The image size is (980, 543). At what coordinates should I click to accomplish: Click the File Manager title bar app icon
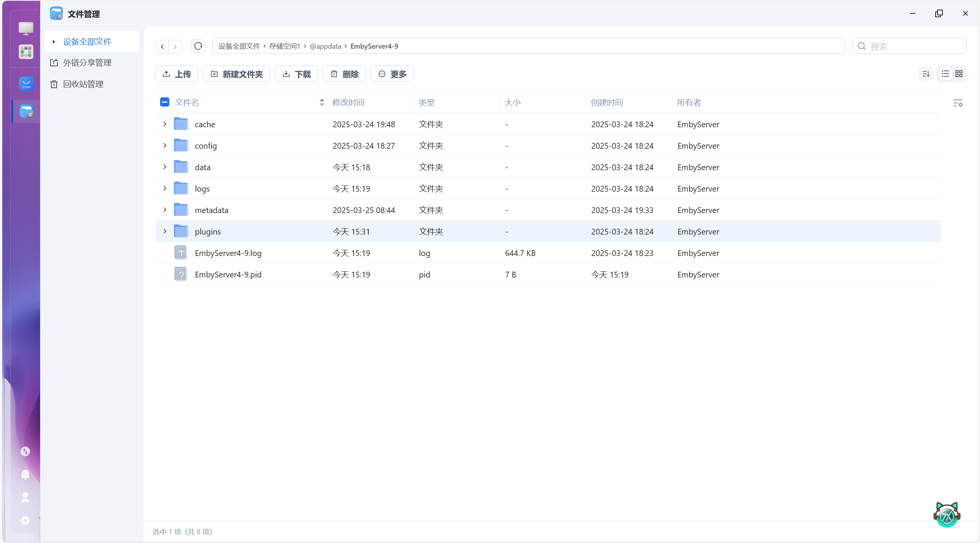pos(56,13)
